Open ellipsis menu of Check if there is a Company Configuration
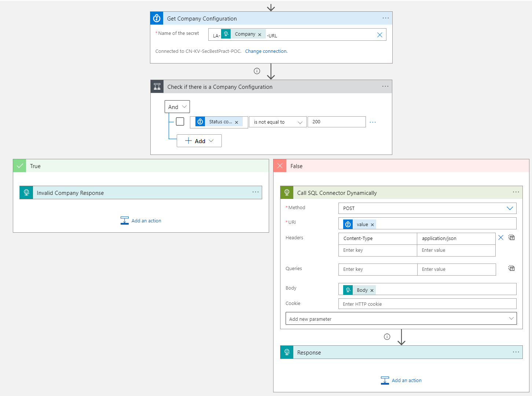Screen dimensions: 532x396 click(385, 86)
